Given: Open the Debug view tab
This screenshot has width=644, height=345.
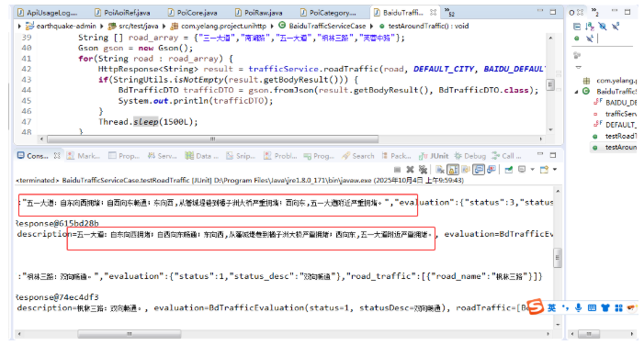Looking at the screenshot, I should point(470,156).
